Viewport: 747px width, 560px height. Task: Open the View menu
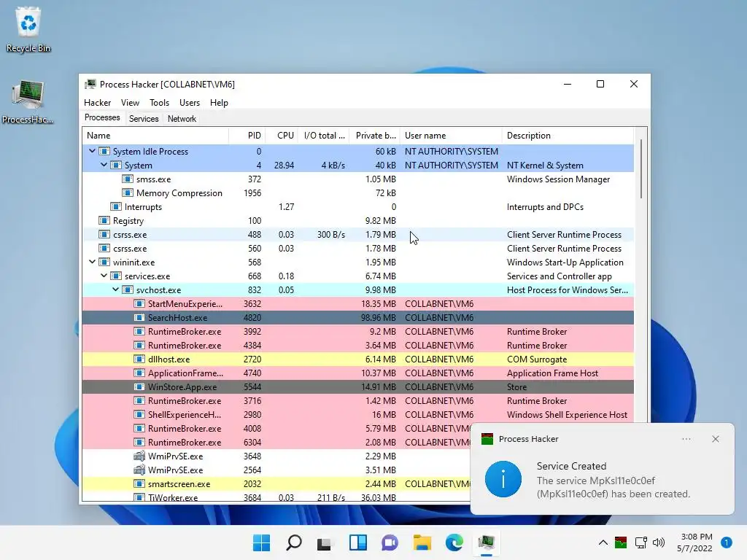pyautogui.click(x=130, y=103)
